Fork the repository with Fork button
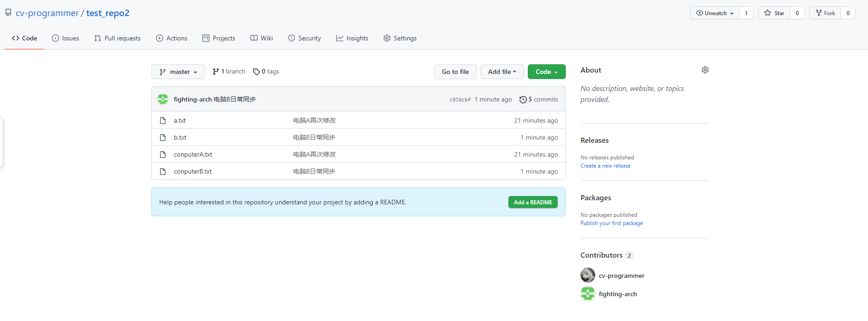Viewport: 868px width, 321px height. click(825, 13)
